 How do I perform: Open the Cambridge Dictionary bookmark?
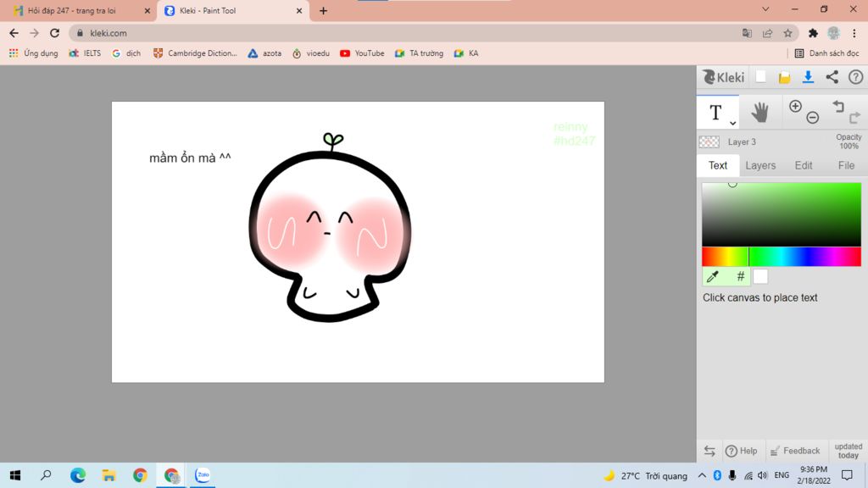[x=195, y=53]
